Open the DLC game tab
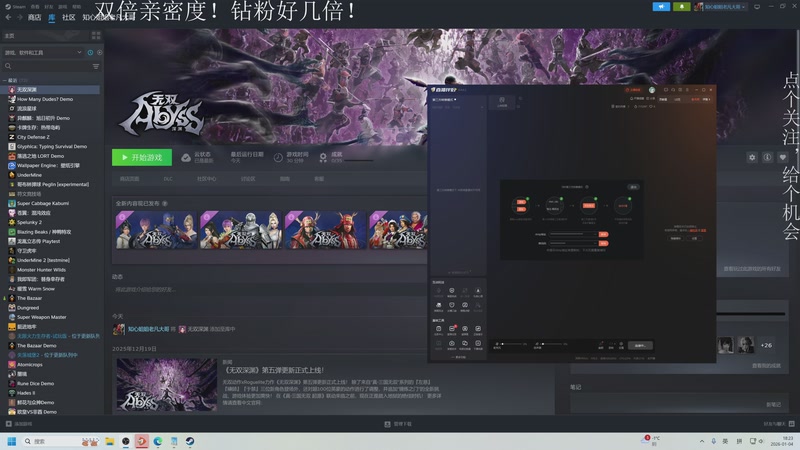 168,179
